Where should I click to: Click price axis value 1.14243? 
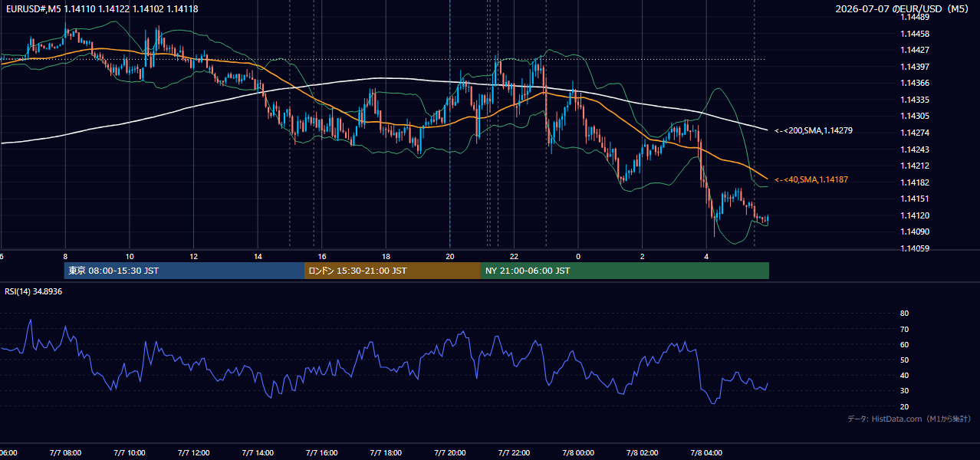[x=914, y=149]
